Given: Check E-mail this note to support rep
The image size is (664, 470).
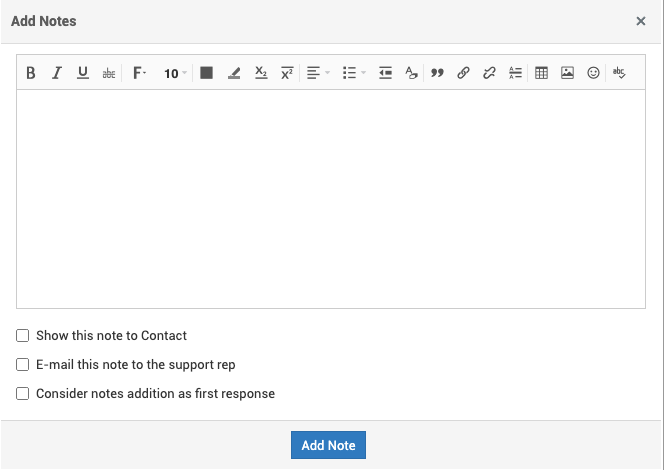Looking at the screenshot, I should (23, 365).
